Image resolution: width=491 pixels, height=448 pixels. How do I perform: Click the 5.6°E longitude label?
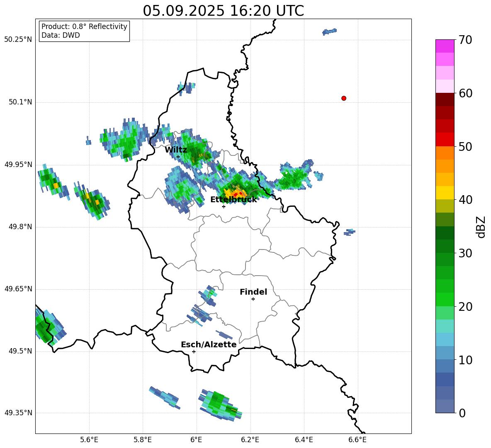(x=89, y=440)
